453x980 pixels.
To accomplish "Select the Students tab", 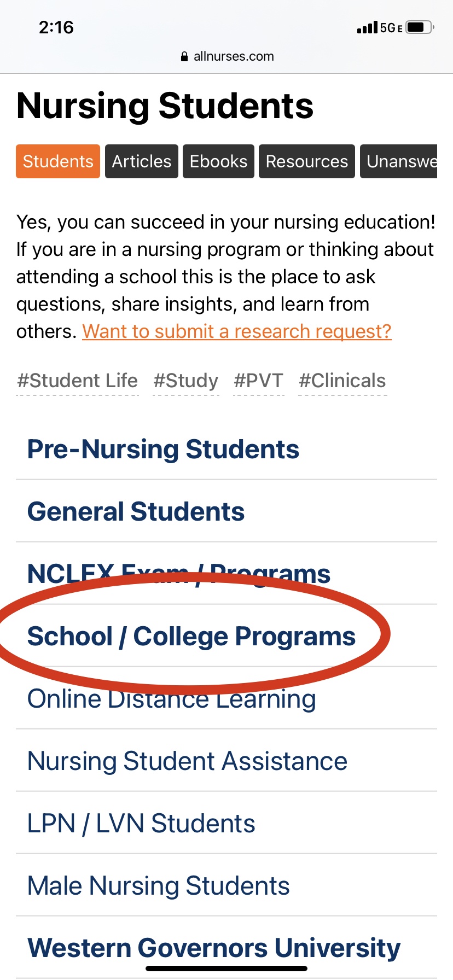I will coord(58,161).
